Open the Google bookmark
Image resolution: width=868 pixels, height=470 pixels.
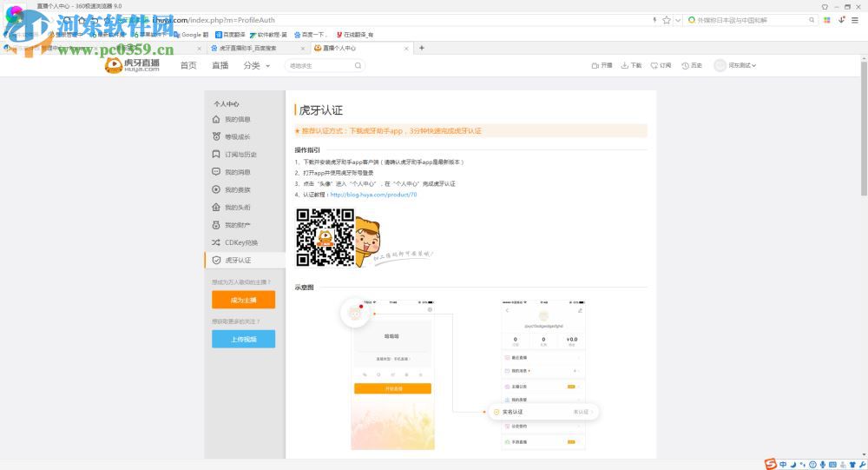pos(191,35)
